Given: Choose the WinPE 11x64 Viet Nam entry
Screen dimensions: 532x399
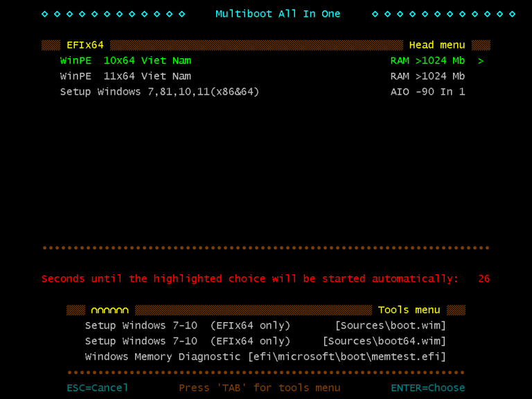Looking at the screenshot, I should point(125,76).
